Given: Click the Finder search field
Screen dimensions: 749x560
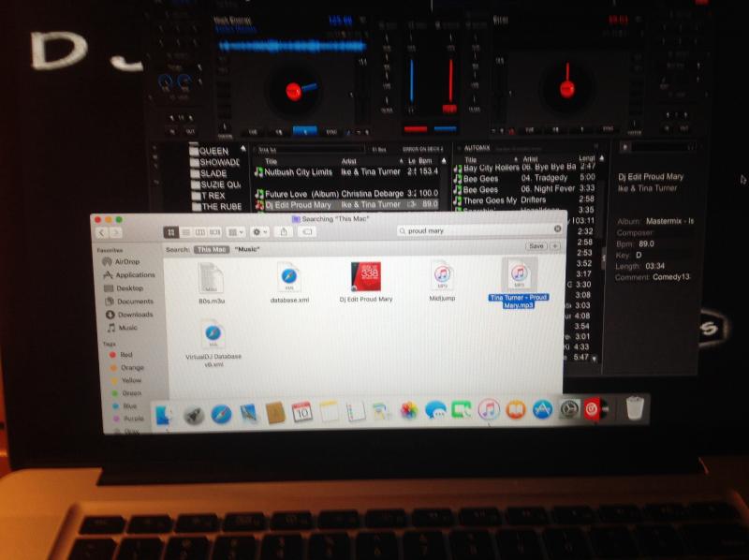Looking at the screenshot, I should pyautogui.click(x=479, y=230).
